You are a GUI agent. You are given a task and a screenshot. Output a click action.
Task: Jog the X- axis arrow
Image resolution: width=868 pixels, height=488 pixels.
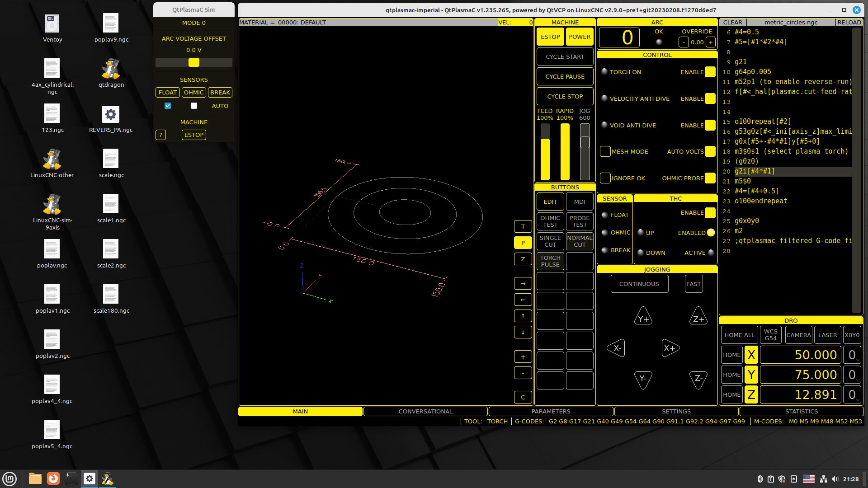click(616, 348)
